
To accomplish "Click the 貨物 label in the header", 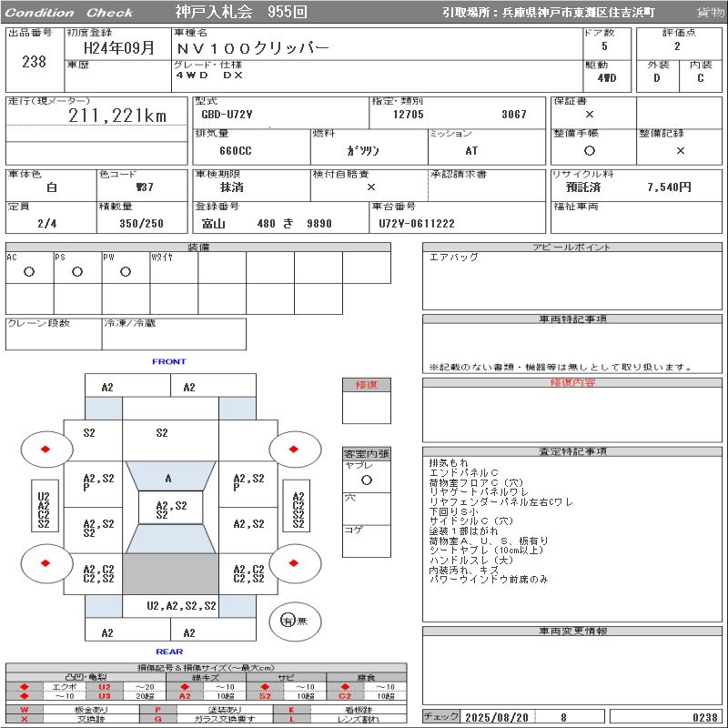I will tap(711, 12).
